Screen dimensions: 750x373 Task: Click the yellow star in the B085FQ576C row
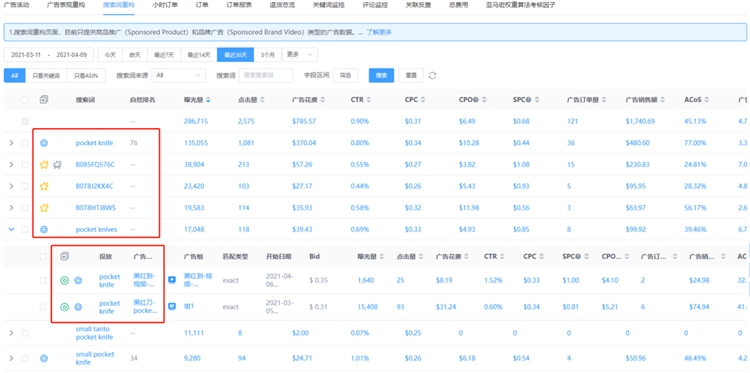point(44,165)
